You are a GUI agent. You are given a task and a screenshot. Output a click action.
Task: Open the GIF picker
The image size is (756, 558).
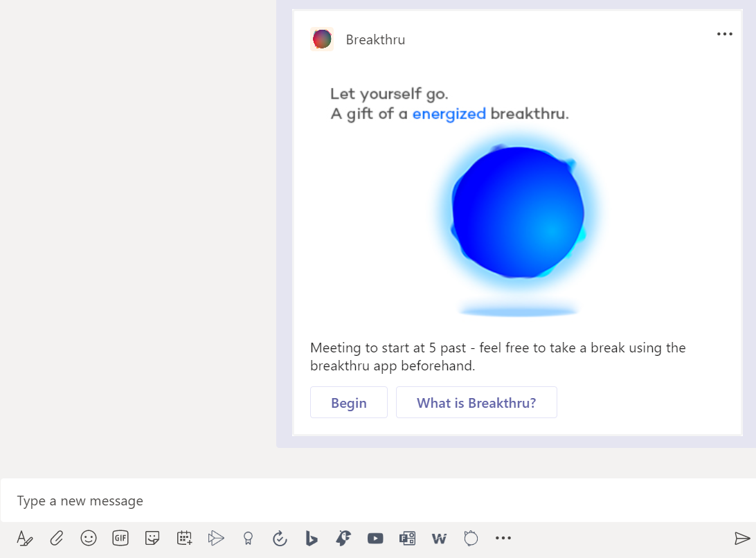pyautogui.click(x=120, y=538)
